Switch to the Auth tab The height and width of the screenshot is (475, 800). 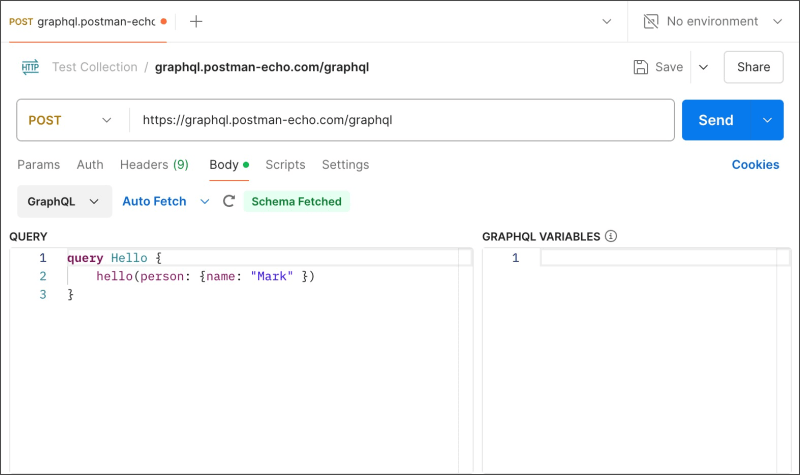[90, 165]
